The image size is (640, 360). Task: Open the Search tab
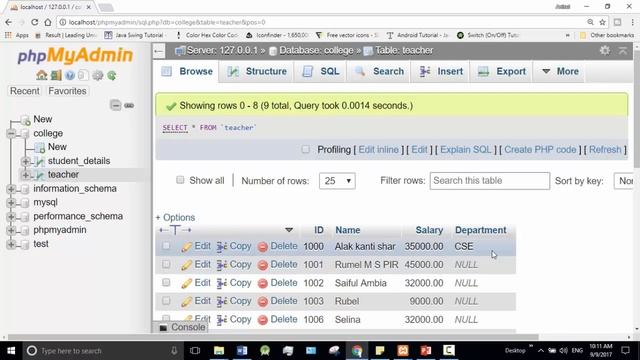click(x=379, y=71)
